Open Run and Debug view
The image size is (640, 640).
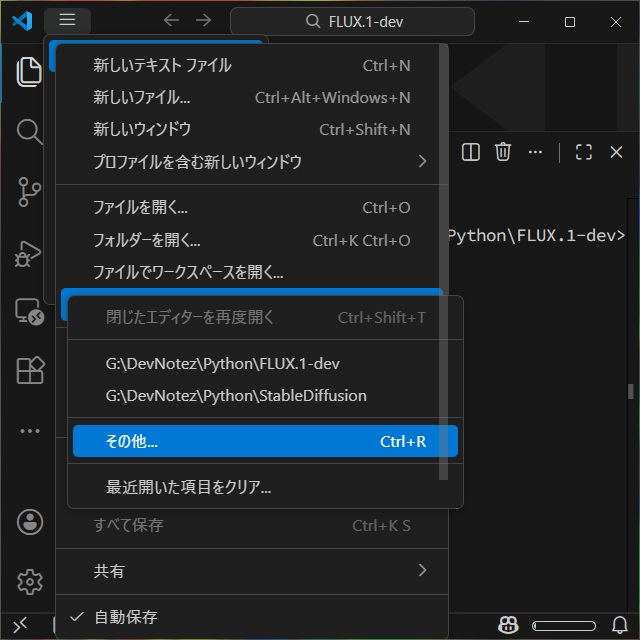29,252
